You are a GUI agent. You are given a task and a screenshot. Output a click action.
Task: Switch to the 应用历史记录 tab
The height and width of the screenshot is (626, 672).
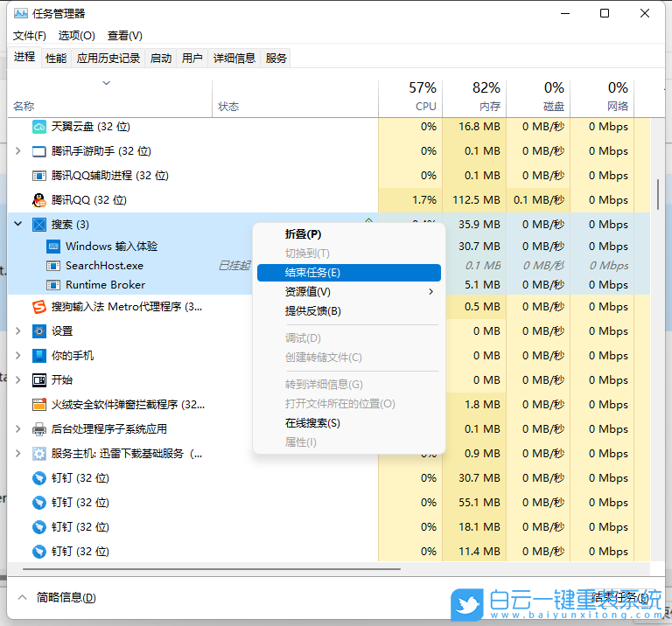[x=108, y=58]
